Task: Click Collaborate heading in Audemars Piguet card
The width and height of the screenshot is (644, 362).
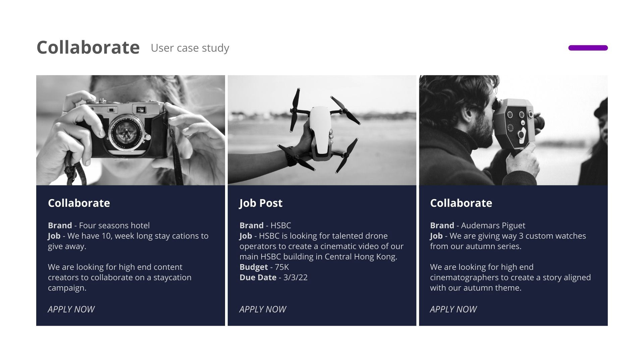Action: tap(461, 203)
